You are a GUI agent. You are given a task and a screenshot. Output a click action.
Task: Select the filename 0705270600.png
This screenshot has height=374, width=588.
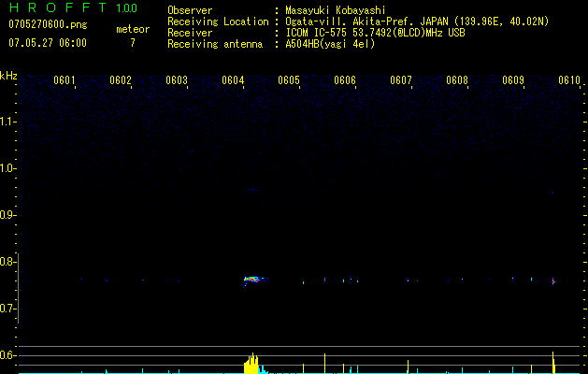pos(48,24)
